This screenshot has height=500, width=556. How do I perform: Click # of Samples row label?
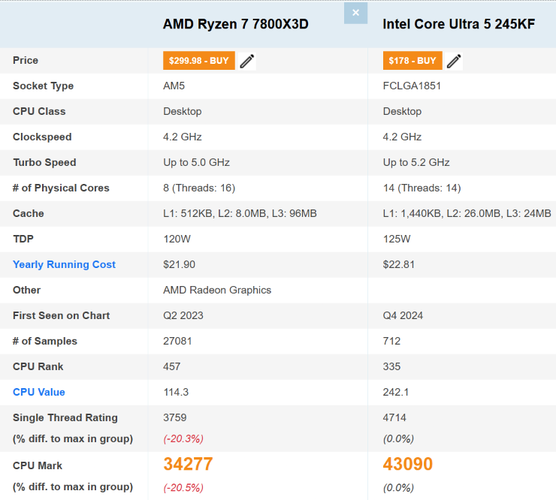coord(45,341)
